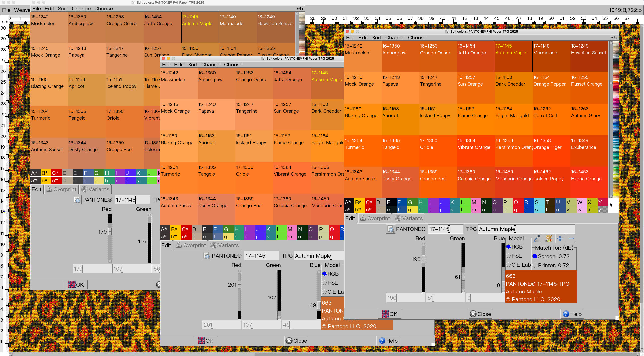Click palette cell B* in left window
The image size is (644, 356).
tap(46, 173)
